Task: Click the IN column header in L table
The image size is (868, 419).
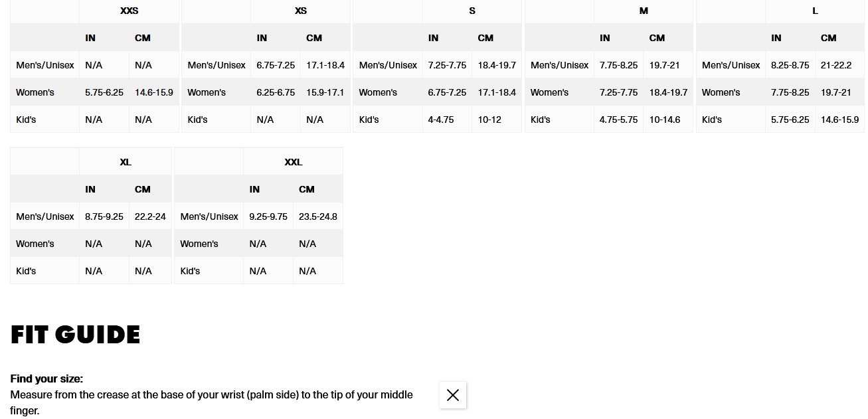Action: coord(776,38)
